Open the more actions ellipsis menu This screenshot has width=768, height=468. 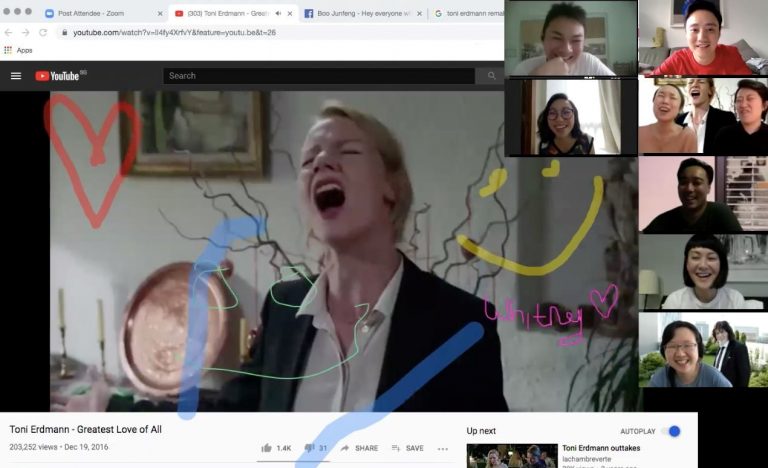(x=443, y=448)
